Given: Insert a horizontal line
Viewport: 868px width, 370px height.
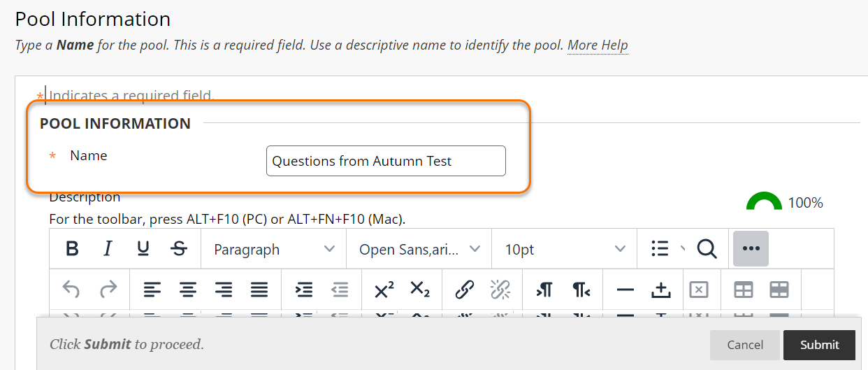Looking at the screenshot, I should point(625,290).
